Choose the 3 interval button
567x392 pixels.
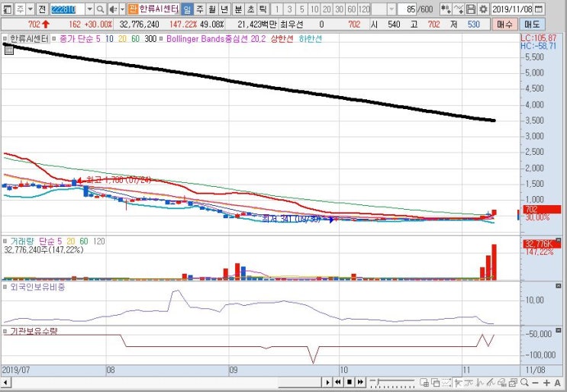coord(289,9)
